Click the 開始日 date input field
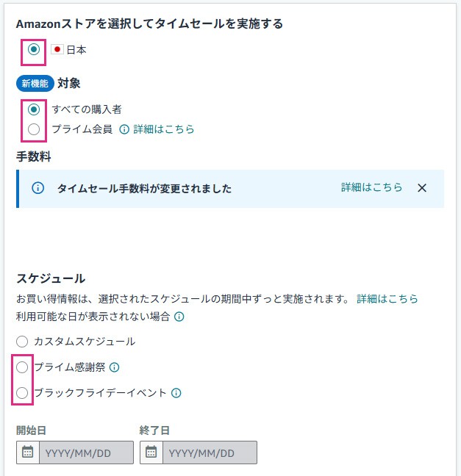This screenshot has height=476, width=461. (86, 452)
